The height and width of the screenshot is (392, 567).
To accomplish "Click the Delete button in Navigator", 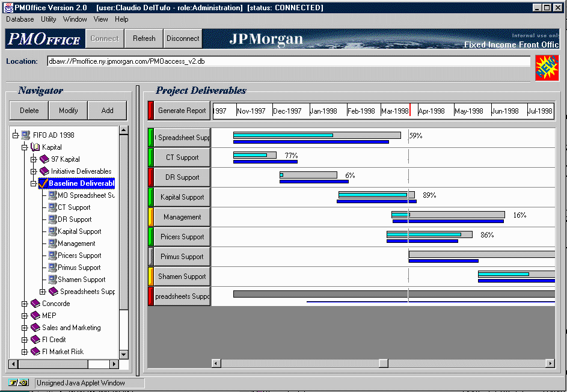I will [x=29, y=110].
